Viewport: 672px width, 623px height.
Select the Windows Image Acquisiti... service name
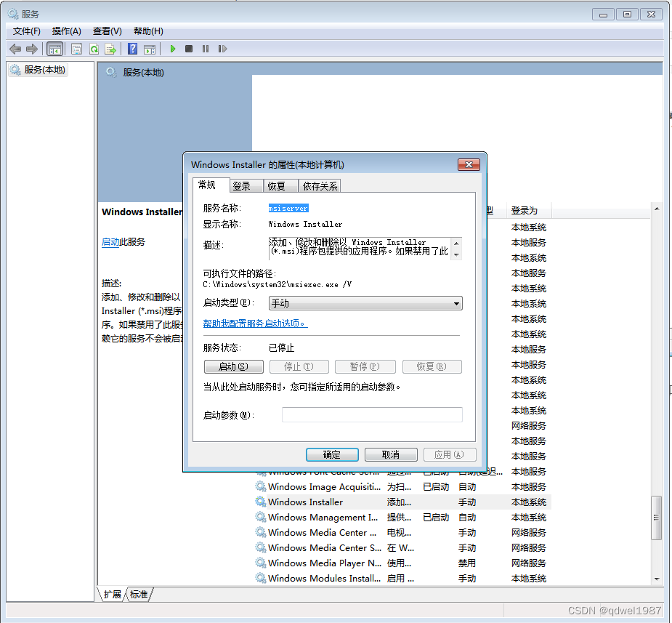pos(325,486)
